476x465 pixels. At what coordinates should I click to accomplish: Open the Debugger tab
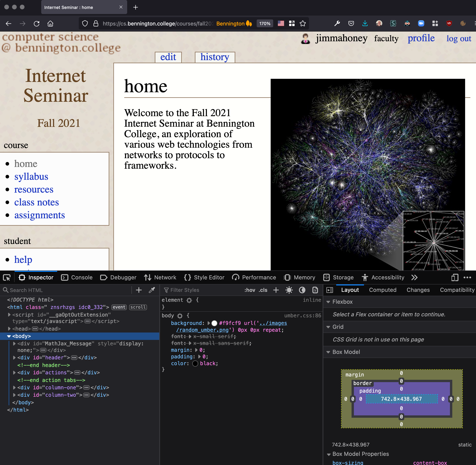[x=118, y=277]
